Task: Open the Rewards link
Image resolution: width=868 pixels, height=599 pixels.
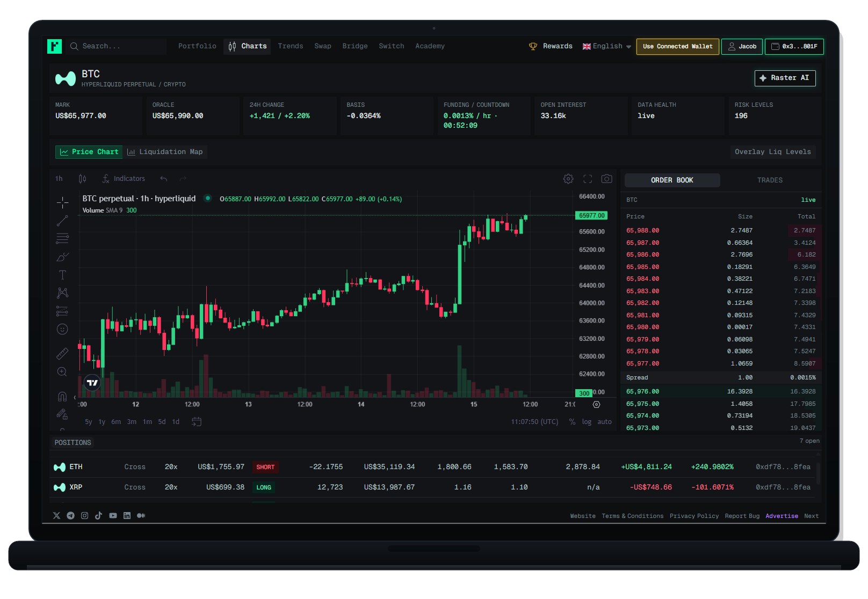Action: point(551,46)
